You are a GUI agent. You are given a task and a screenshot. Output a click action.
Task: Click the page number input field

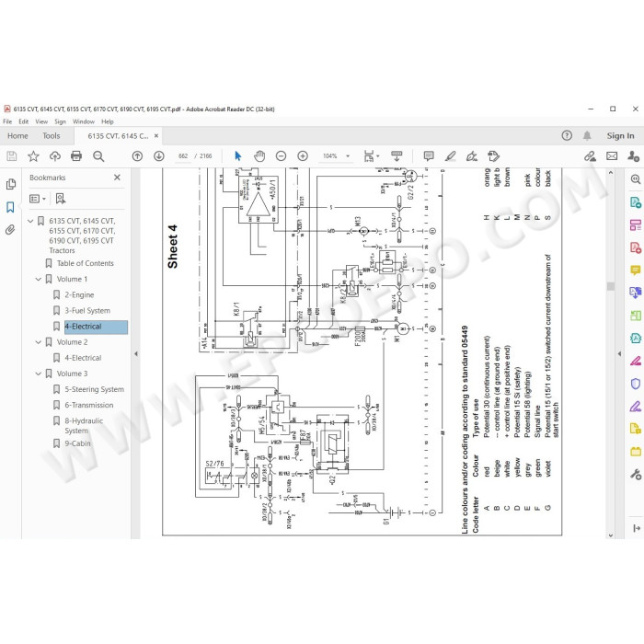(x=183, y=156)
